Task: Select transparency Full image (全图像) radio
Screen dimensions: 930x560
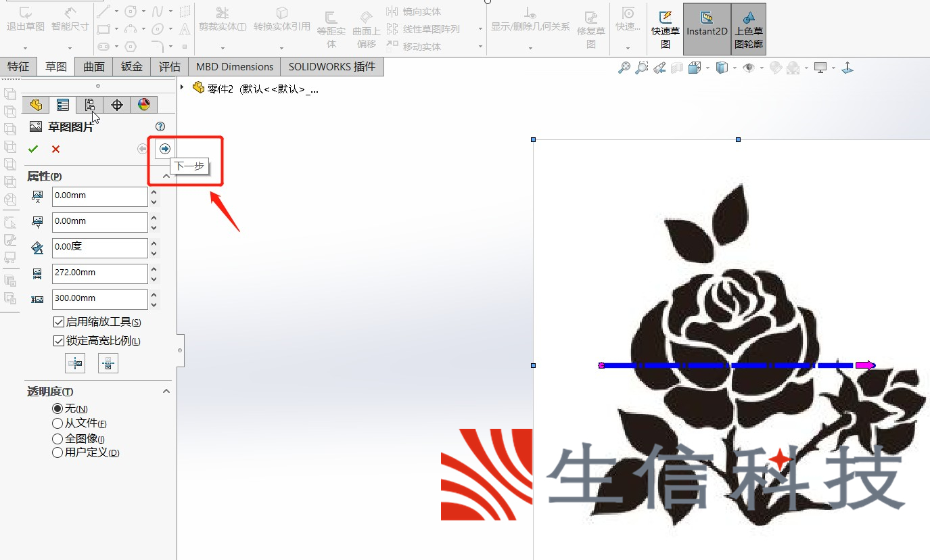Action: click(57, 438)
